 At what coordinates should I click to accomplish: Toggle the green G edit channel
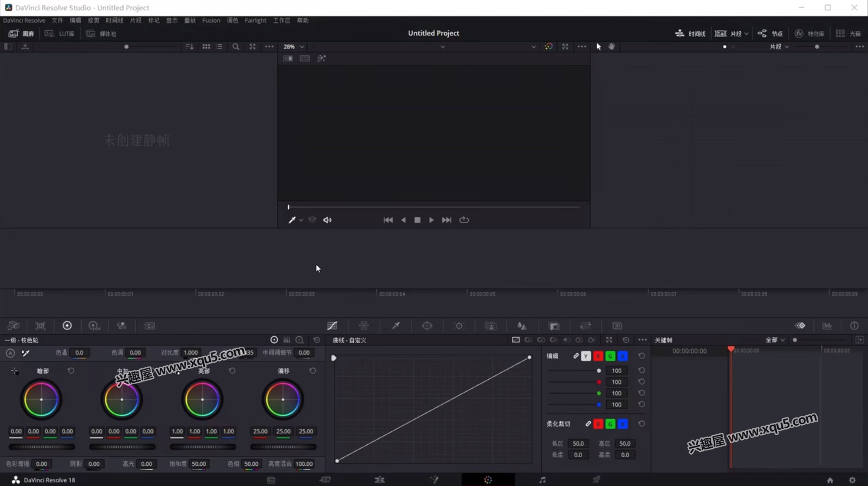[610, 356]
